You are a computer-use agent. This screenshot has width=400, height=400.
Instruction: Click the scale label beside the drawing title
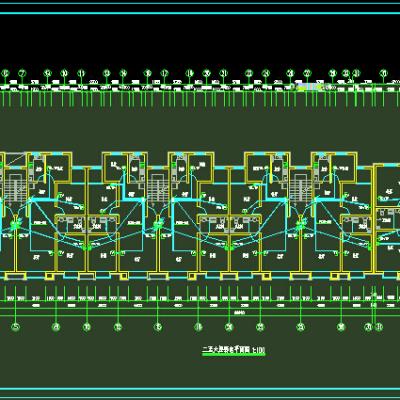click(x=259, y=350)
